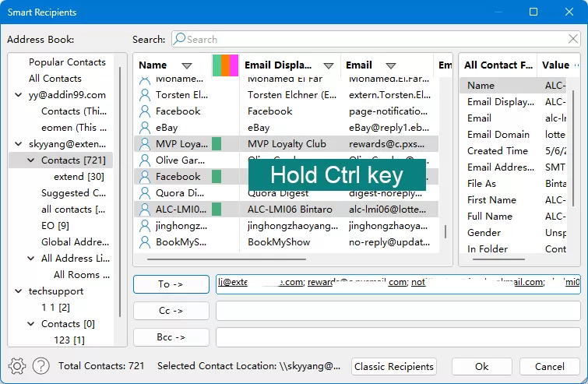
Task: Click the jinghongzhaoyang contact person icon
Action: tap(144, 226)
